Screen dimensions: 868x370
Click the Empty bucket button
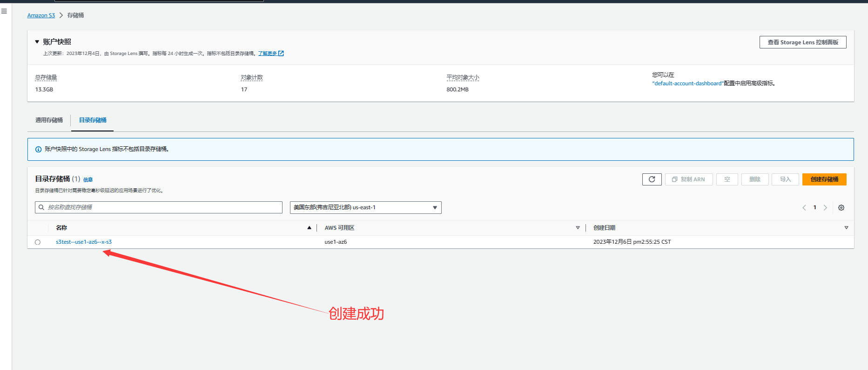pyautogui.click(x=727, y=179)
